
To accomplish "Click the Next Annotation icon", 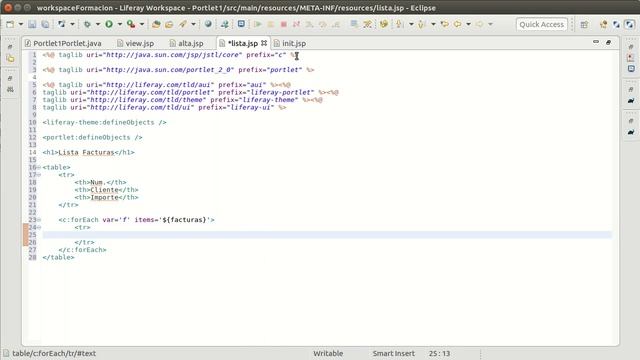I will click(400, 24).
